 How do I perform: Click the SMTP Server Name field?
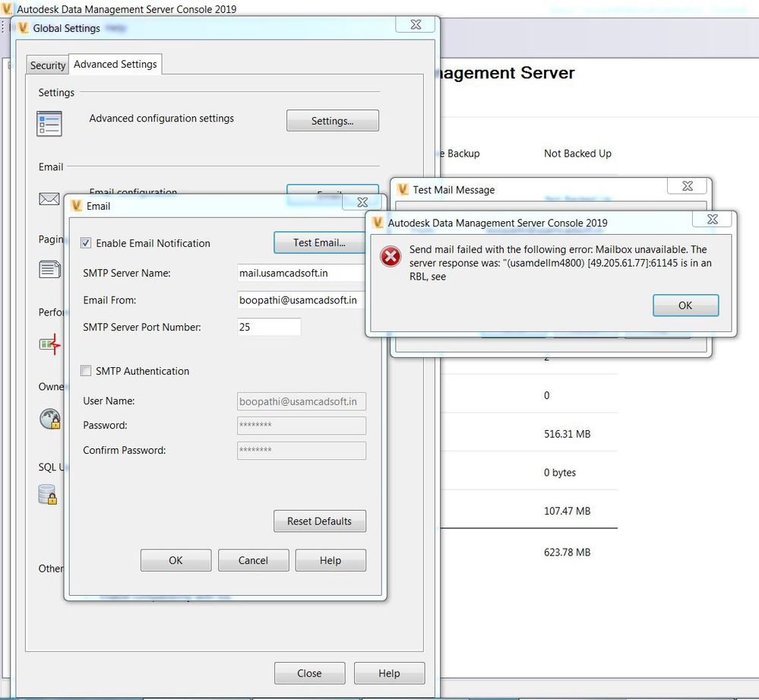(301, 273)
